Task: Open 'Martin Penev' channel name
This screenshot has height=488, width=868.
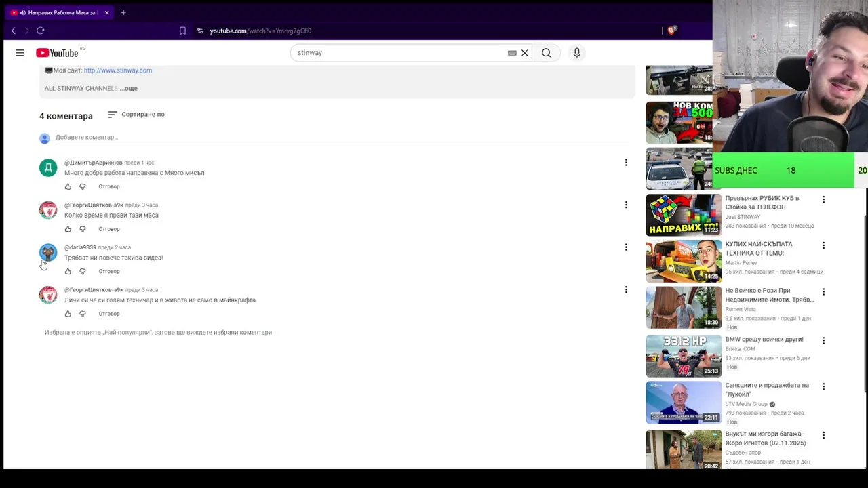Action: (x=741, y=263)
